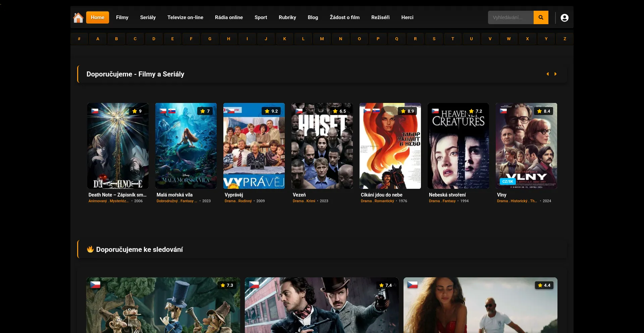Click the Vyprávěj title link
Image resolution: width=644 pixels, height=333 pixels.
coord(234,195)
